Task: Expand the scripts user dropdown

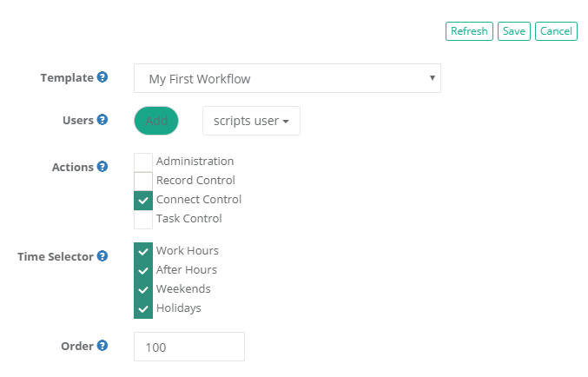Action: click(x=251, y=121)
